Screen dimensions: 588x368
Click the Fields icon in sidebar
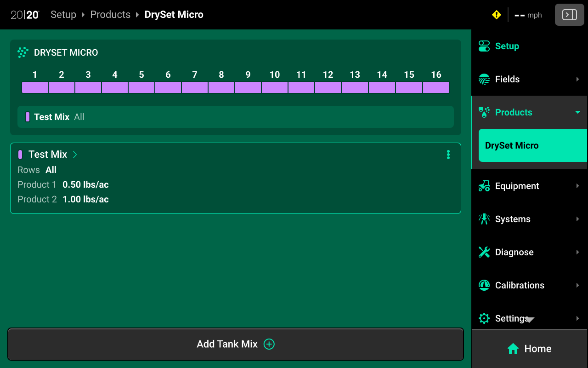tap(484, 79)
